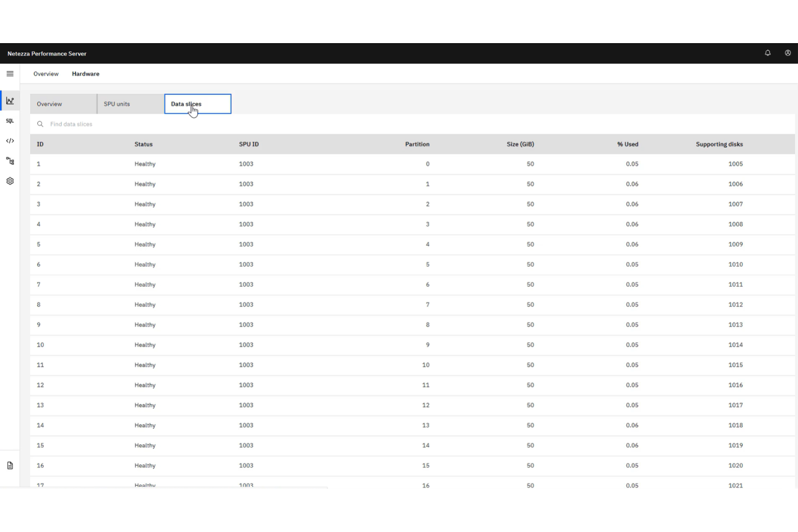The height and width of the screenshot is (532, 798).
Task: View notifications via the bell icon
Action: pos(767,53)
